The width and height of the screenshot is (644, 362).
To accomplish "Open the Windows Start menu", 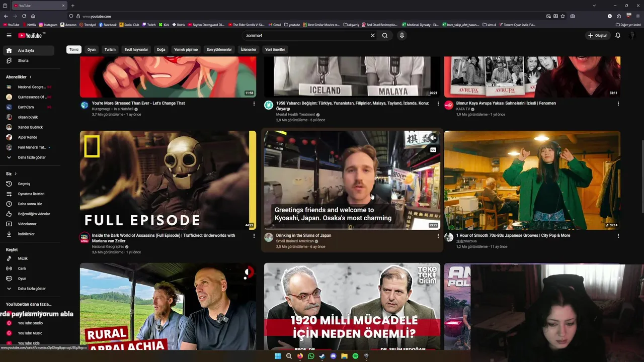I will [x=278, y=356].
